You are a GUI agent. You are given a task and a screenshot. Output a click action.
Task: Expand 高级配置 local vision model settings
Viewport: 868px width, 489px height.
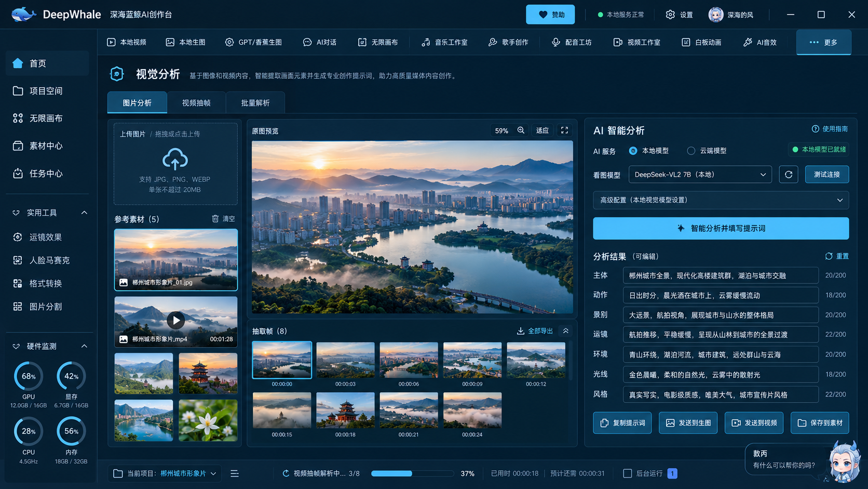pyautogui.click(x=721, y=200)
